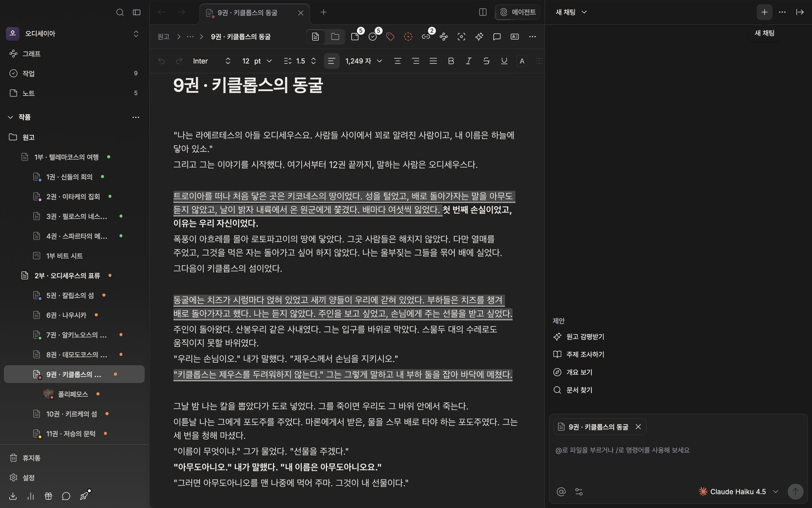Open 휴지통

(x=74, y=458)
